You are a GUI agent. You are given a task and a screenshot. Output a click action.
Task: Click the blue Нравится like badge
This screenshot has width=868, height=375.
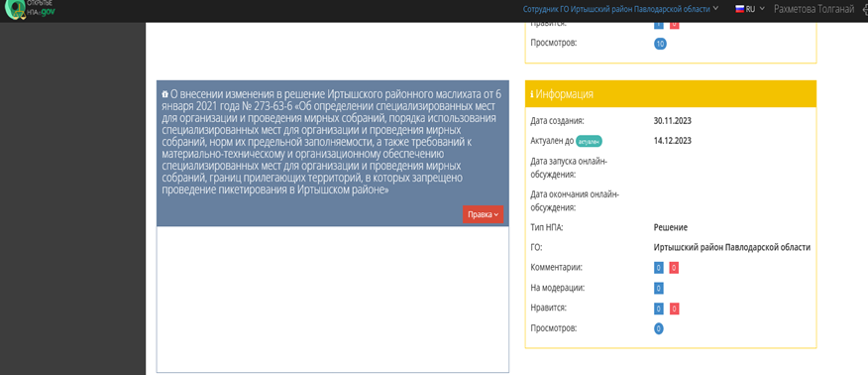click(659, 309)
